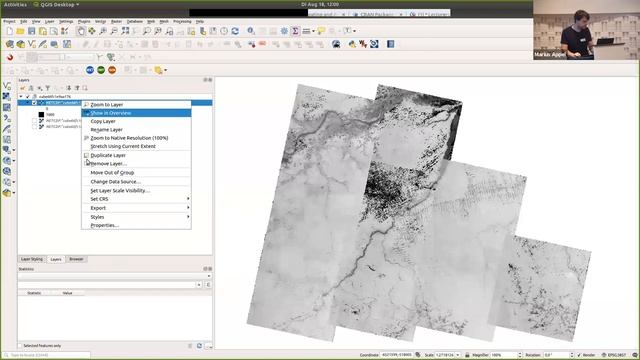The height and width of the screenshot is (360, 640).
Task: Switch to the Browser tab
Action: [x=76, y=259]
